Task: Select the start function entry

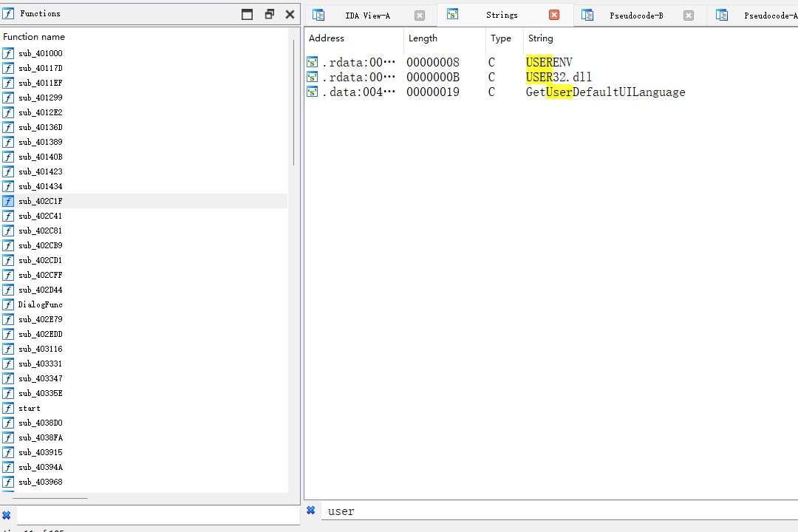Action: click(x=30, y=408)
